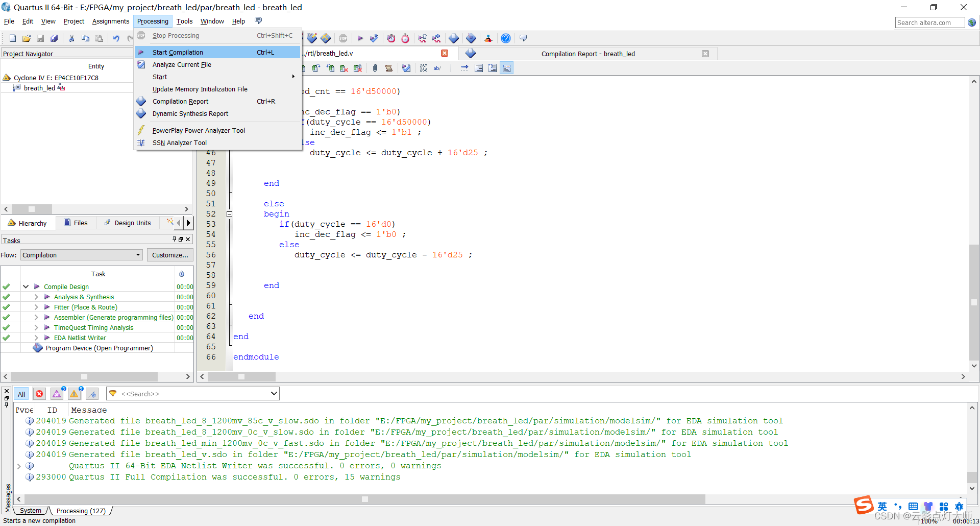Viewport: 980px width, 526px height.
Task: Collapse the Compile Design task
Action: [26, 286]
